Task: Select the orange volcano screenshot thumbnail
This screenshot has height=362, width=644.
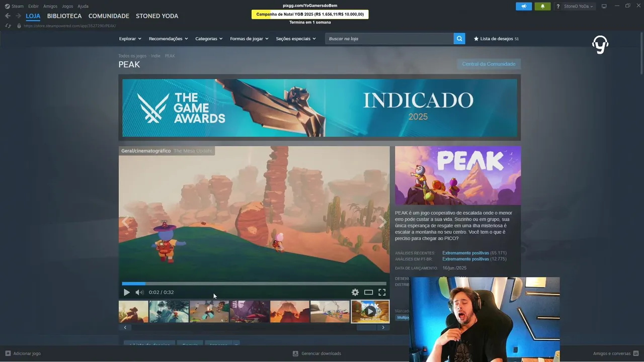Action: pos(290,311)
